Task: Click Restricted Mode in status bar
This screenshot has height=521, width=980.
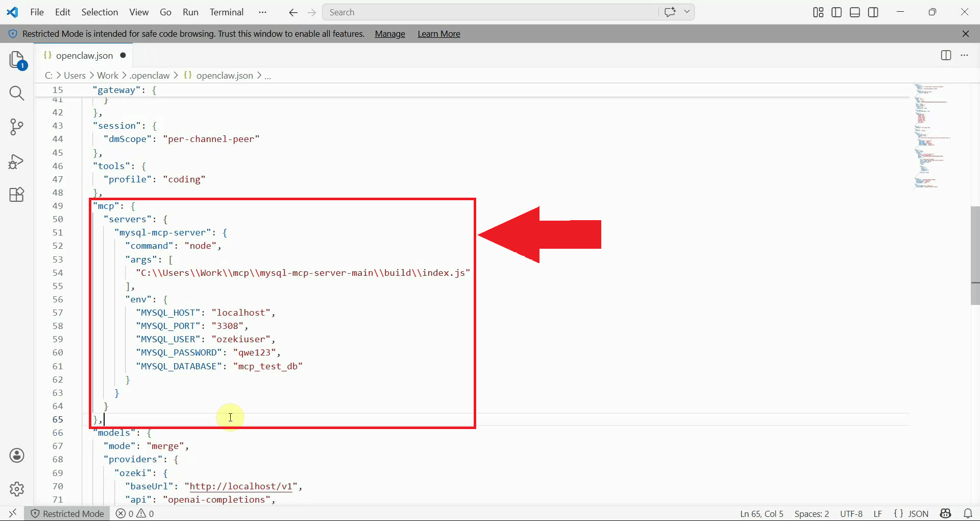Action: 68,513
